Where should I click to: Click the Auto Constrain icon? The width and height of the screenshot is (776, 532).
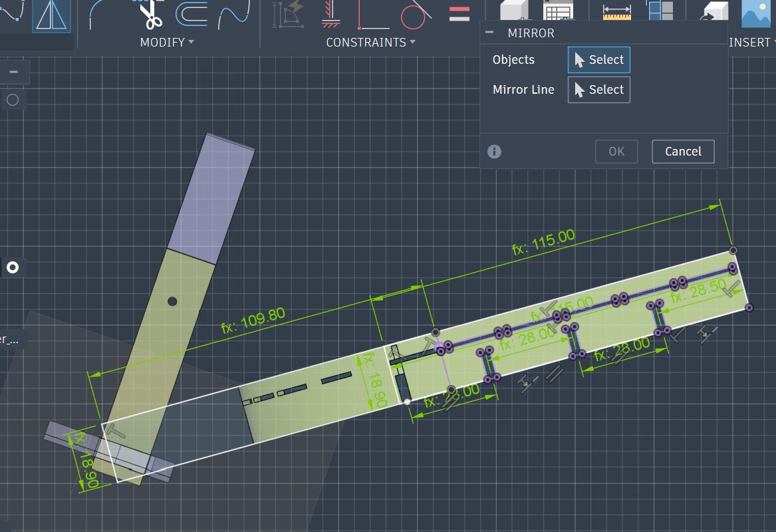coord(288,14)
